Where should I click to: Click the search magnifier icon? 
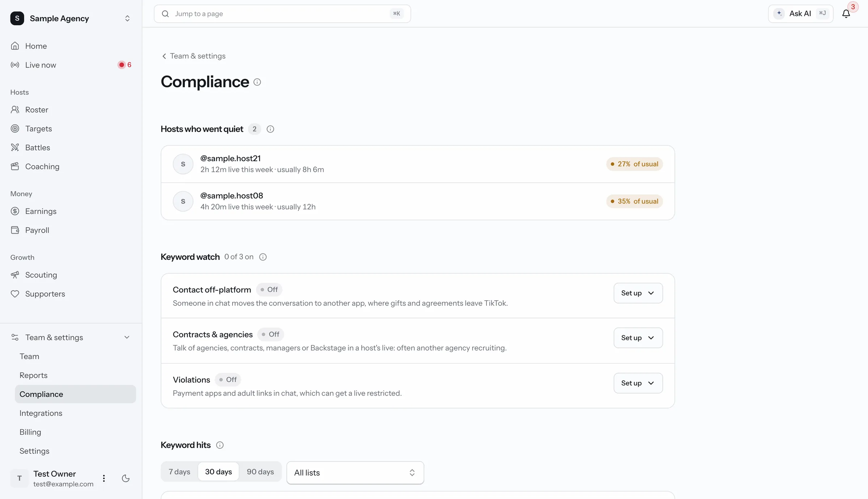tap(165, 14)
